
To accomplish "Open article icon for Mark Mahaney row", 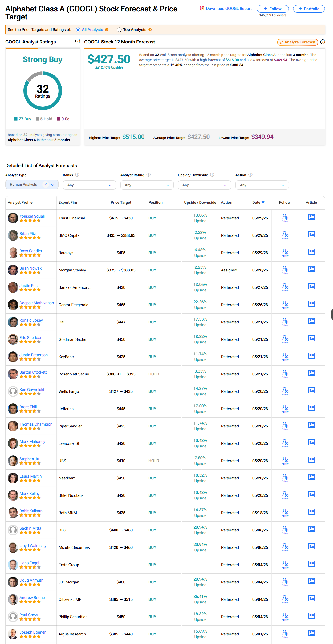I will point(312,442).
